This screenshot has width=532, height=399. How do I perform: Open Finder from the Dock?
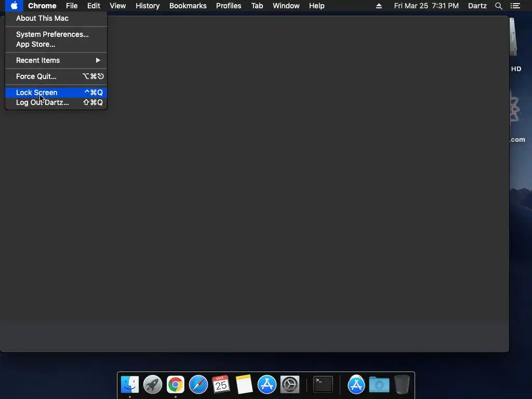point(130,384)
